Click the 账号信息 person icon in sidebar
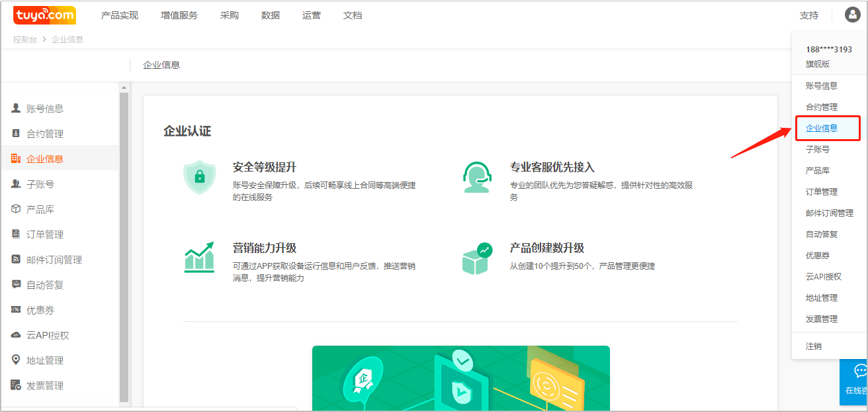 16,109
